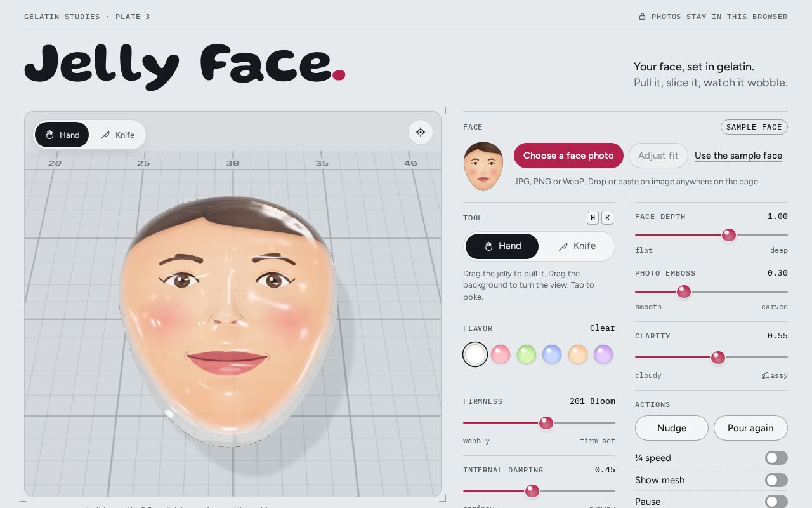Click the sample face thumbnail preview
This screenshot has height=508, width=812.
click(483, 166)
